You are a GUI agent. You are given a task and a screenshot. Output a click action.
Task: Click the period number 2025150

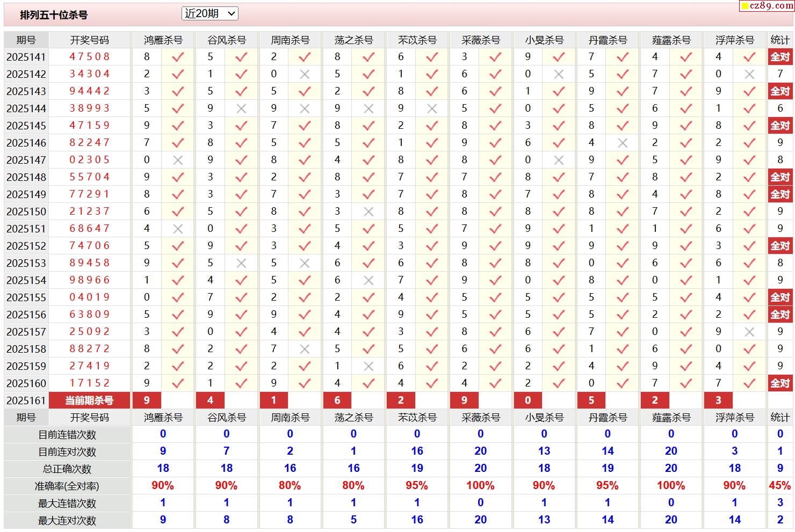tap(26, 212)
